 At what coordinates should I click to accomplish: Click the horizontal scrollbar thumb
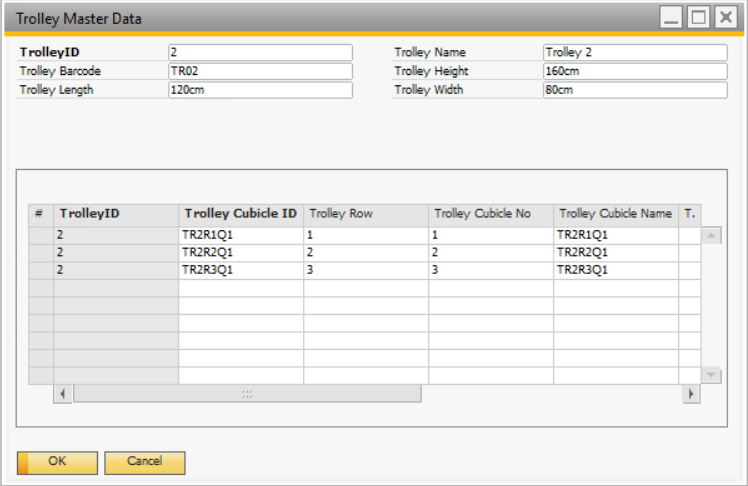tap(247, 394)
